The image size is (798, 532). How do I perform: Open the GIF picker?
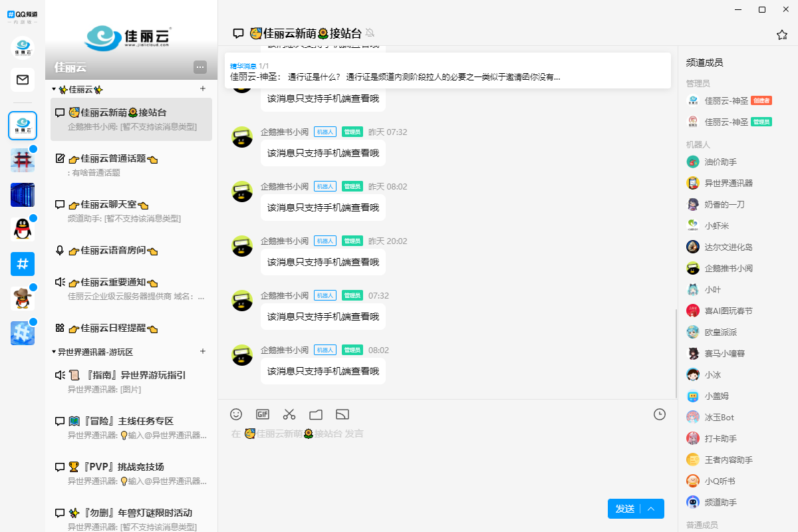263,414
